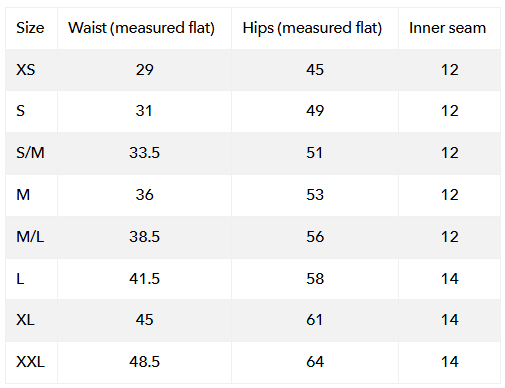Click the hips value 49
Viewport: 505px width, 388px height.
pyautogui.click(x=315, y=111)
